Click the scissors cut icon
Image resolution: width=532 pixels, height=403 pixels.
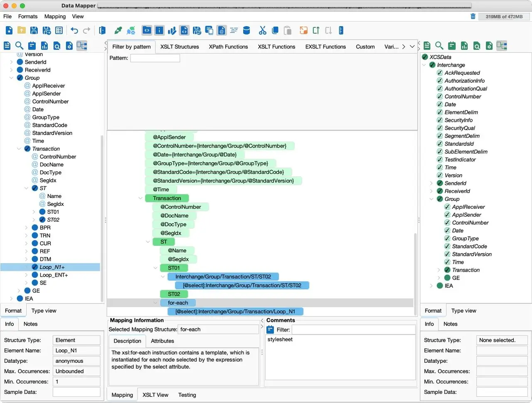[x=262, y=30]
